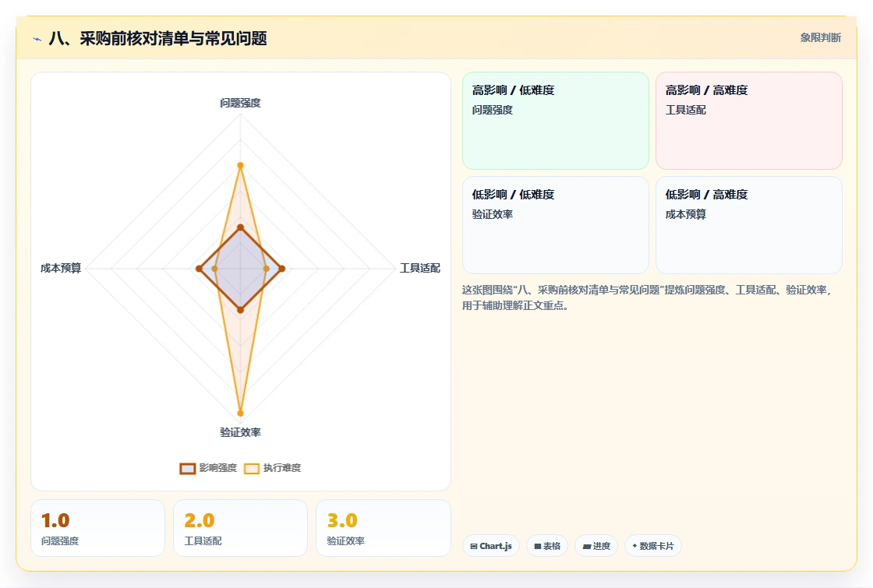Click the 1.0 问题强度 stat card
This screenshot has height=588, width=873.
coord(98,528)
